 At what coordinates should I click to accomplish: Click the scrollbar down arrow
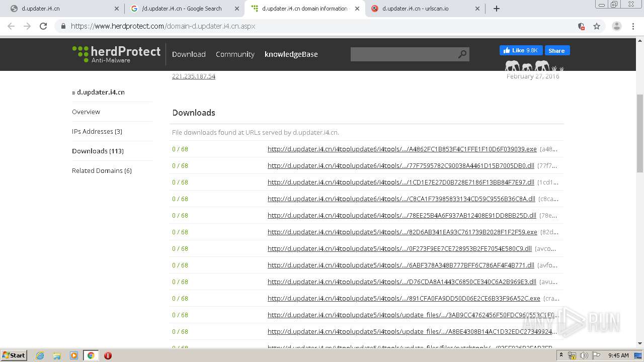coord(640,343)
